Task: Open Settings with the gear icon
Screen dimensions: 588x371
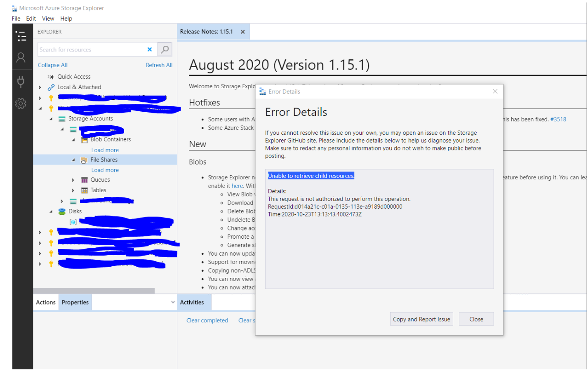Action: pos(21,103)
